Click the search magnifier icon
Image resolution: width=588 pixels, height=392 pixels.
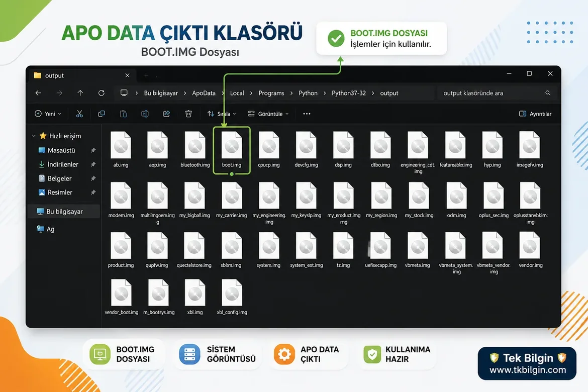pyautogui.click(x=548, y=92)
